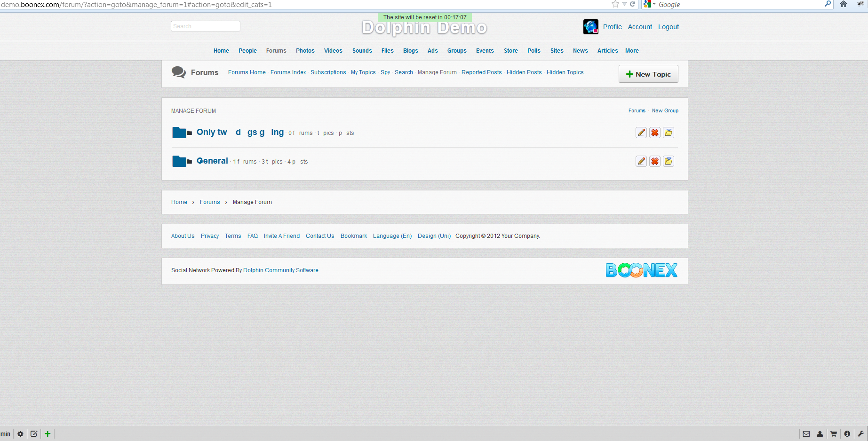Open the Google search engine dropdown
The image size is (868, 441).
[x=649, y=4]
